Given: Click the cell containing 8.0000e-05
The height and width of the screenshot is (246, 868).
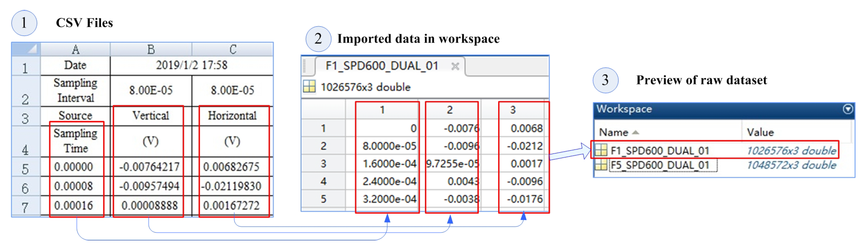Looking at the screenshot, I should coord(389,146).
